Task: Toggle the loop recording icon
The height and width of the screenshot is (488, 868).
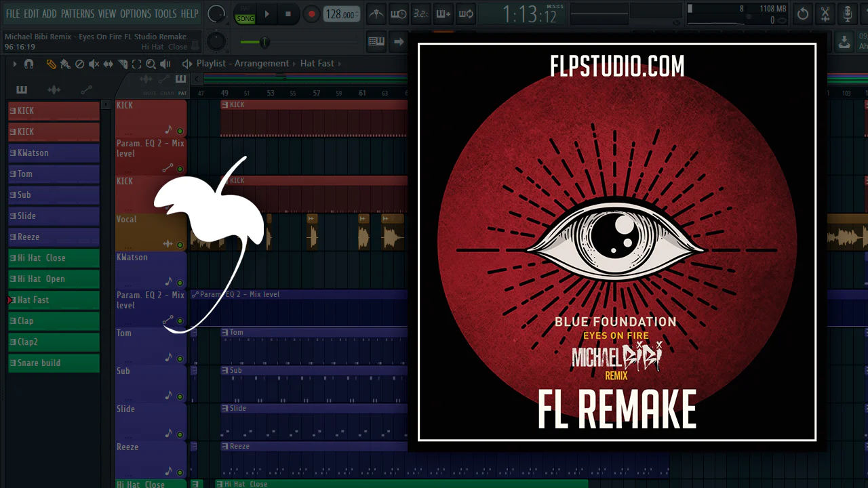Action: 466,14
